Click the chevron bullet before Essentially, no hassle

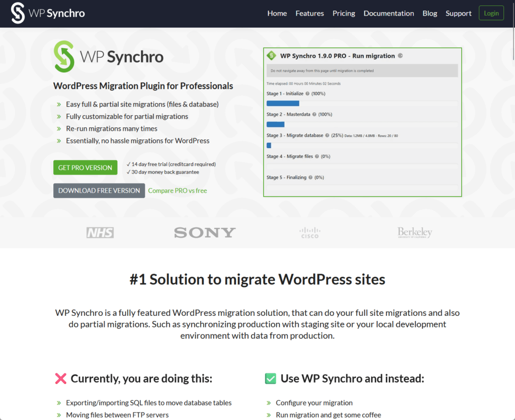tap(59, 141)
